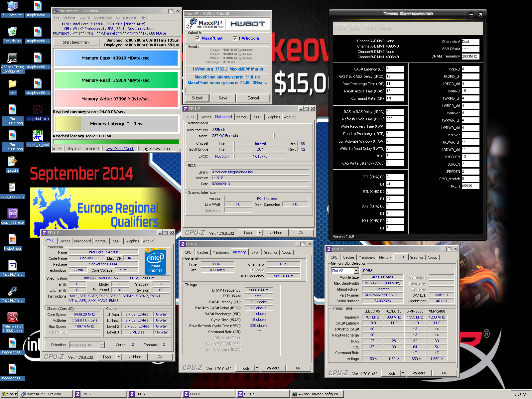The height and width of the screenshot is (399, 532).
Task: Open cpuz_readme text file icon
Action: coord(12,191)
